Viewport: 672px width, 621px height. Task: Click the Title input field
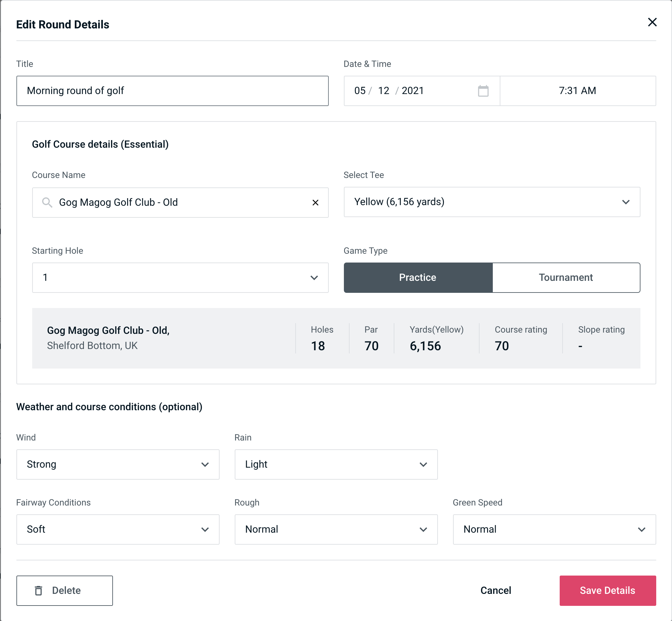click(173, 91)
